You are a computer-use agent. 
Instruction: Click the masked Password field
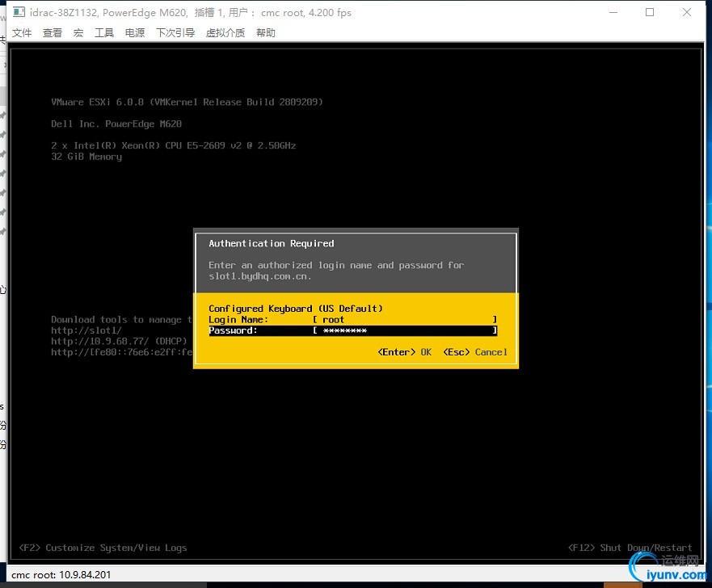point(405,331)
